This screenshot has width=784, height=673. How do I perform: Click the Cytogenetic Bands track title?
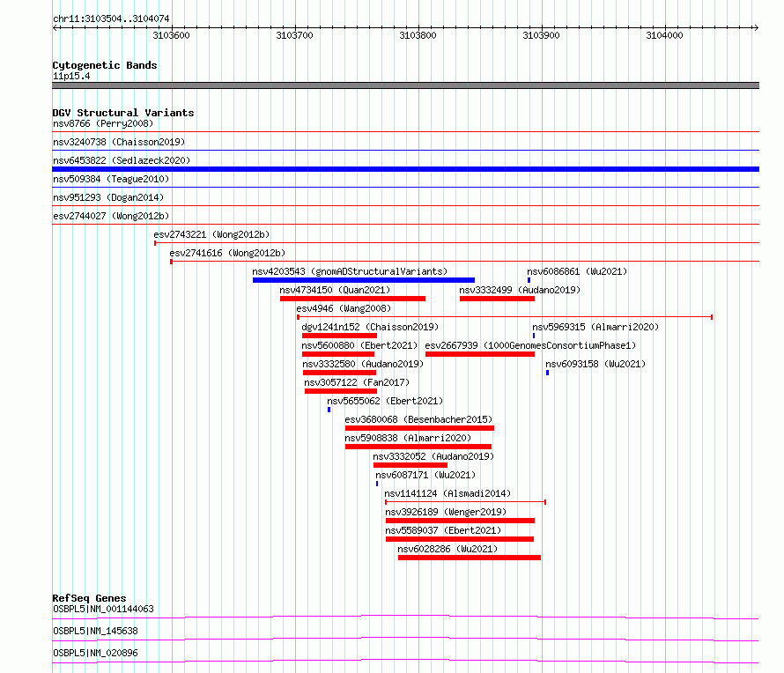pyautogui.click(x=105, y=65)
